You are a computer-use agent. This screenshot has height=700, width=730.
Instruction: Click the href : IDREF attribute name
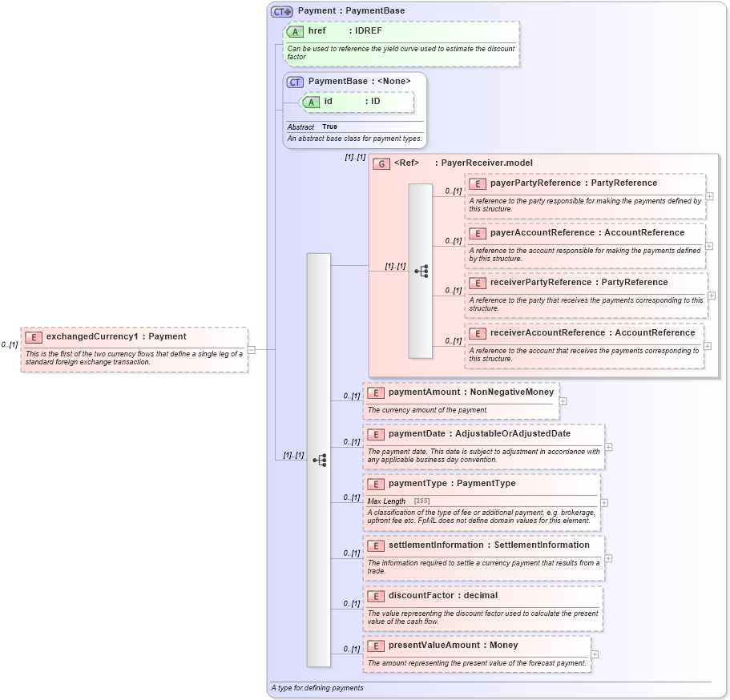(x=345, y=30)
